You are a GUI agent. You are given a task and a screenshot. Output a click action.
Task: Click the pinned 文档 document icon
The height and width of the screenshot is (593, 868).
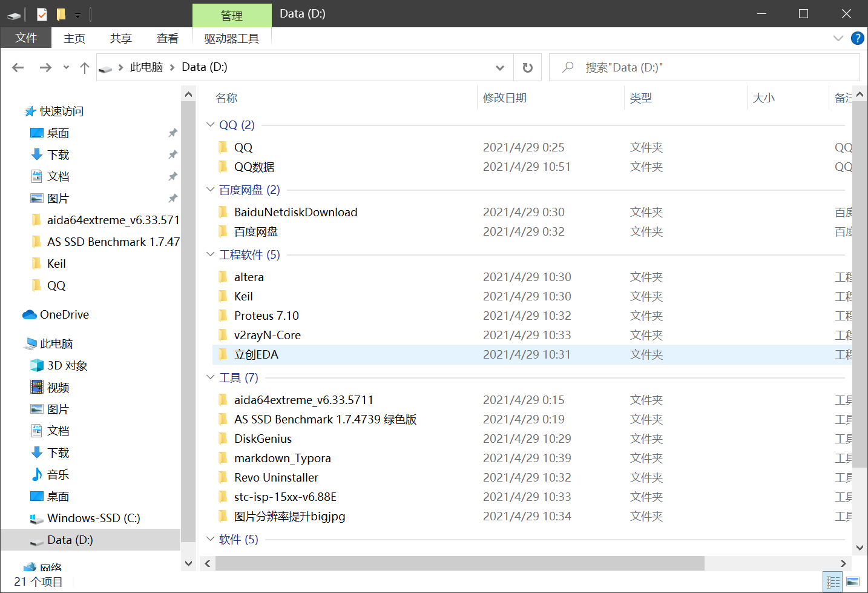(36, 176)
